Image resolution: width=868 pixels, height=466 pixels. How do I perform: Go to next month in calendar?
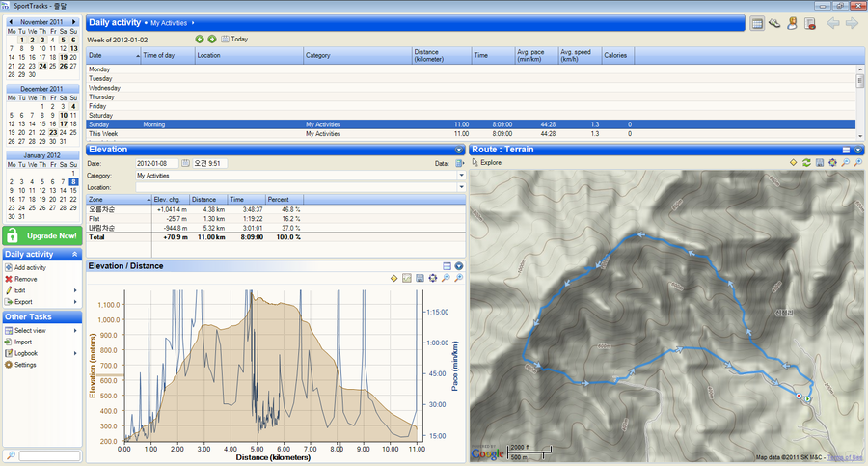pos(73,22)
